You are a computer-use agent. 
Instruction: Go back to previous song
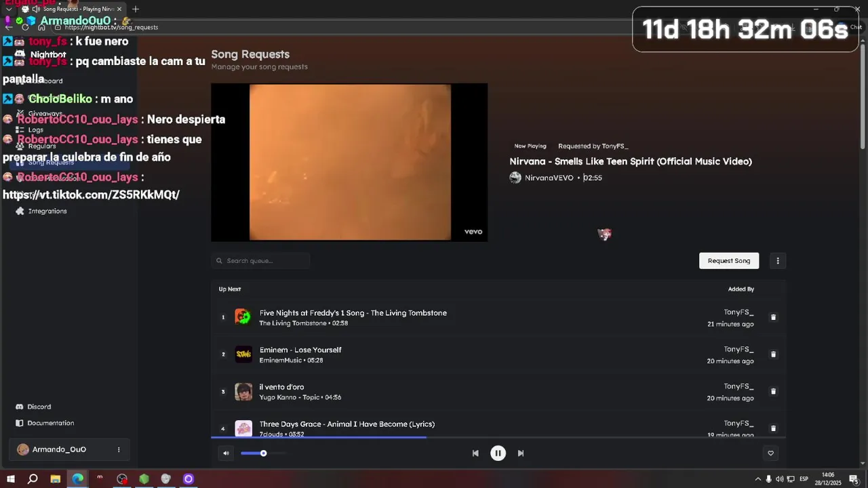coord(475,453)
